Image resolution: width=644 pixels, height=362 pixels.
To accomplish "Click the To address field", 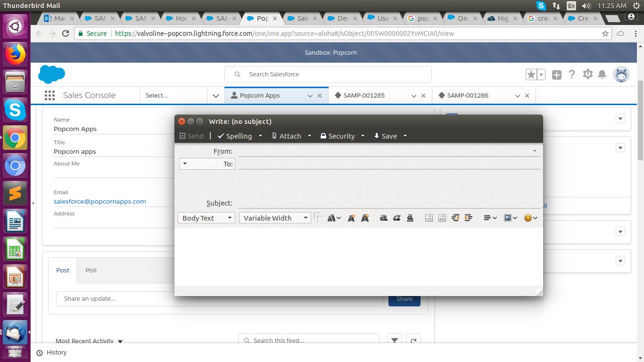I will point(389,164).
